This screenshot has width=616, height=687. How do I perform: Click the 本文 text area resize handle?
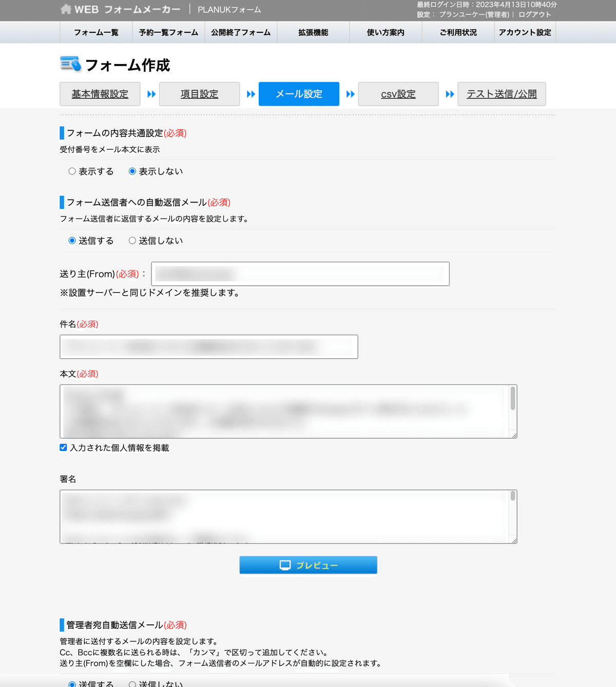(x=513, y=435)
